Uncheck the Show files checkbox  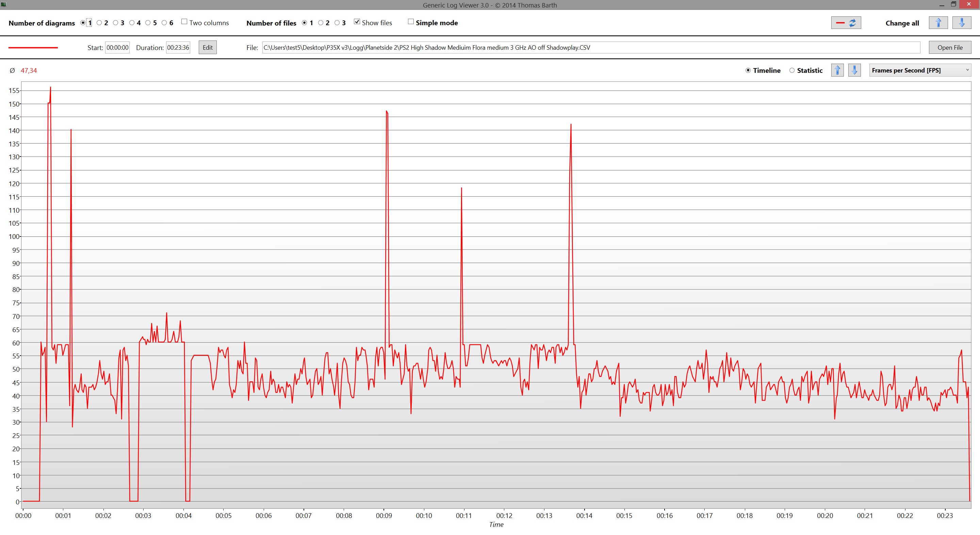357,22
